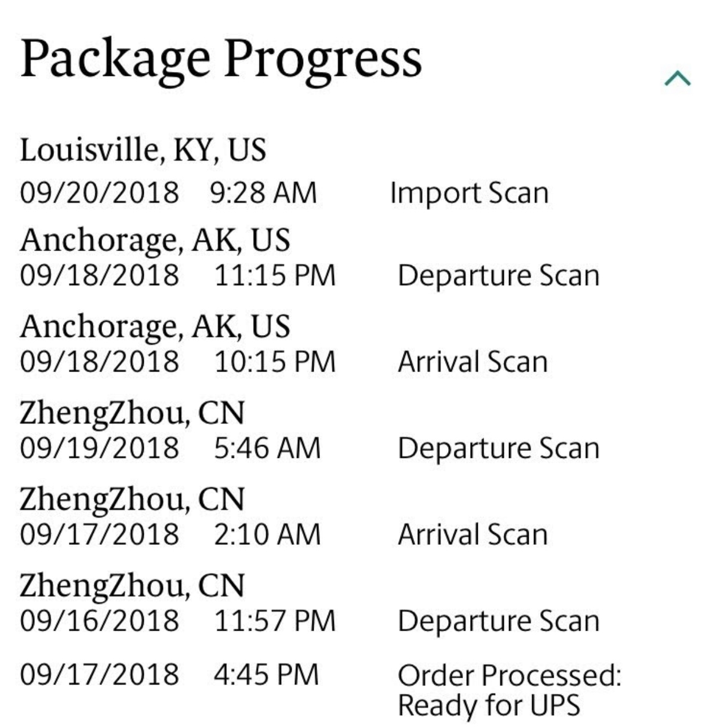This screenshot has height=728, width=720.
Task: Select Order Processed: Ready for UPS
Action: [509, 691]
